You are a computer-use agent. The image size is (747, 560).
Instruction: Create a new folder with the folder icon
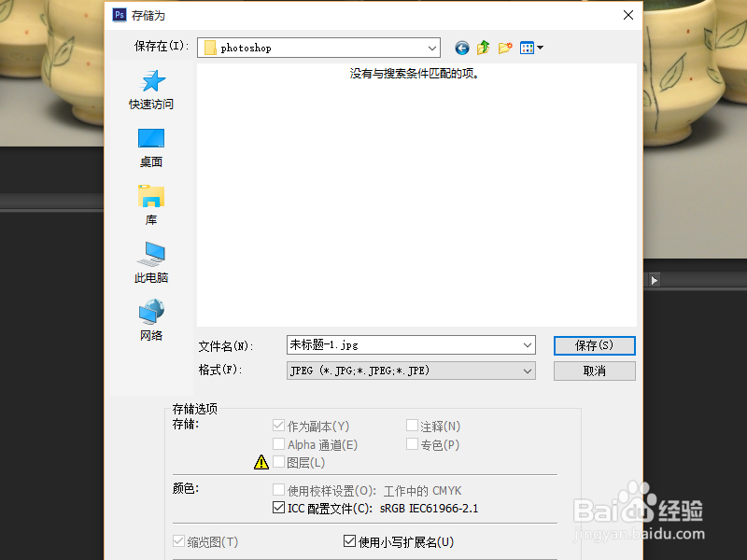(504, 48)
